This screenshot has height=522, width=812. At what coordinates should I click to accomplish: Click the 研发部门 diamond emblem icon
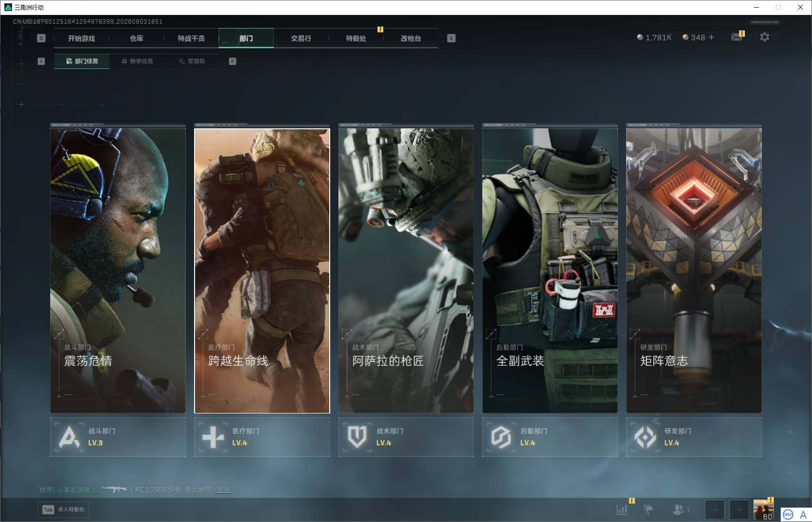645,437
